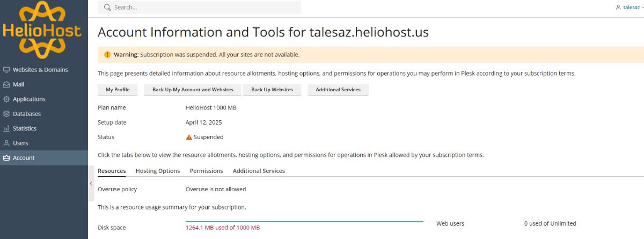644x239 pixels.
Task: Click the Applications gear icon
Action: (6, 99)
